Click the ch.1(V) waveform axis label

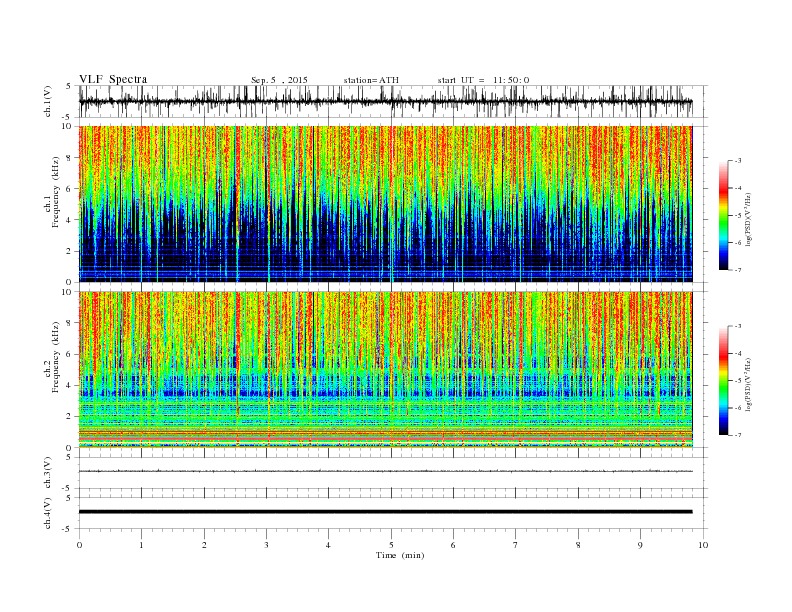pos(48,101)
